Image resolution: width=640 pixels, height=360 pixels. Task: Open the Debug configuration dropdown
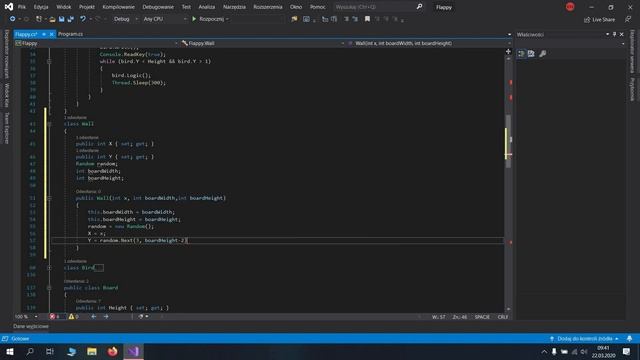[125, 19]
